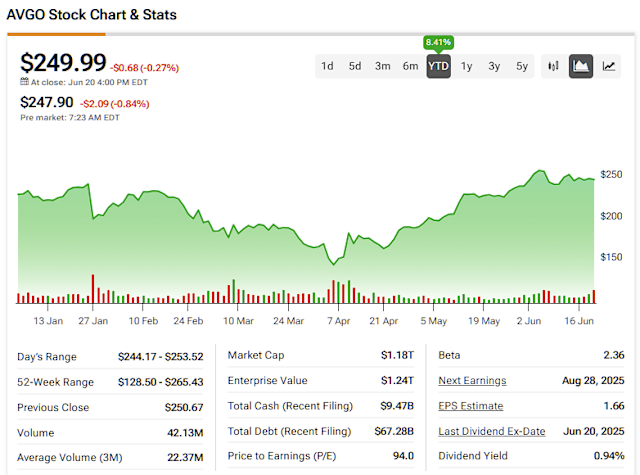Click the Price to Earnings value 94.0
Image resolution: width=640 pixels, height=475 pixels.
pyautogui.click(x=403, y=456)
